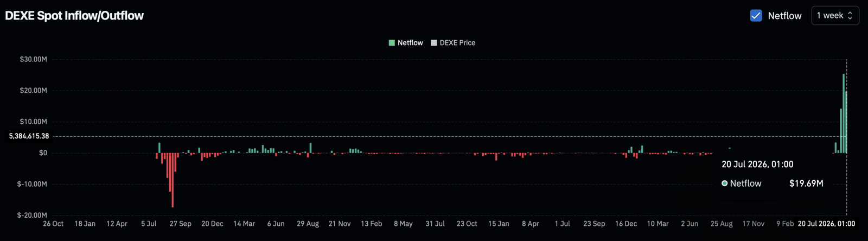Click the $-10.00M y-axis label

click(x=32, y=184)
